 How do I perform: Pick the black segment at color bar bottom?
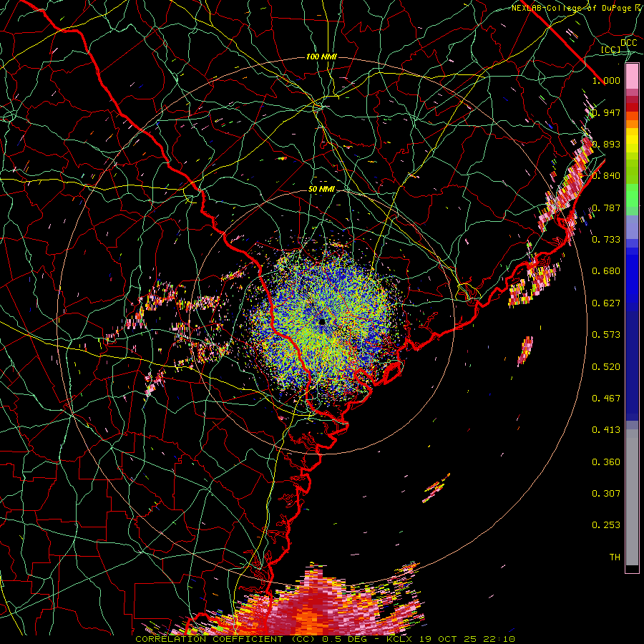(632, 569)
